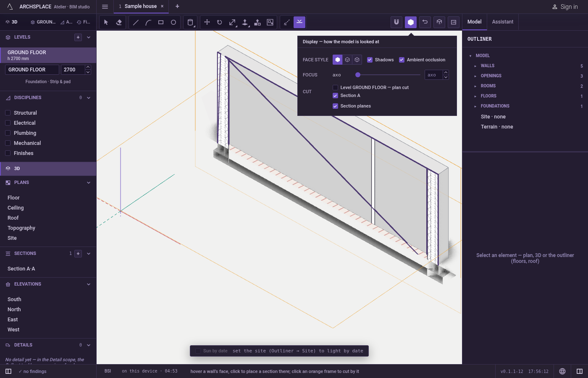This screenshot has height=378, width=588.
Task: Click the Sign in link
Action: (565, 7)
